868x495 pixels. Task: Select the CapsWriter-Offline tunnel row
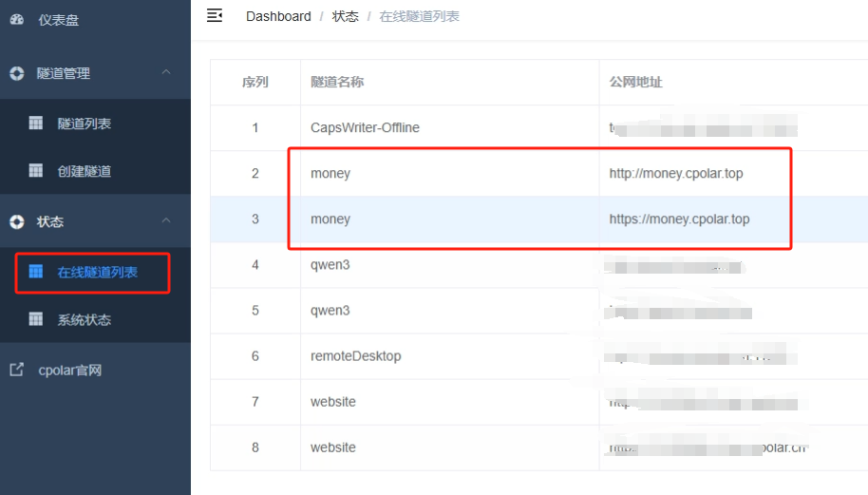click(x=365, y=127)
